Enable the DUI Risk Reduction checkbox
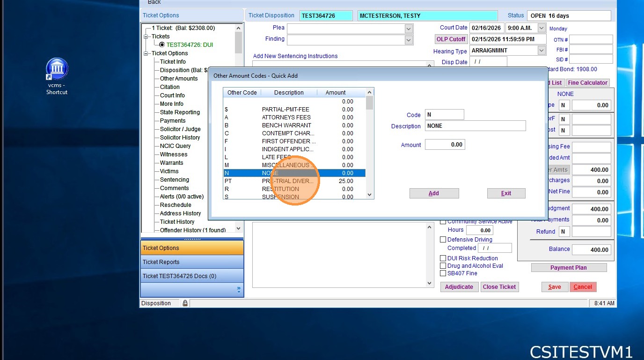 (x=443, y=258)
